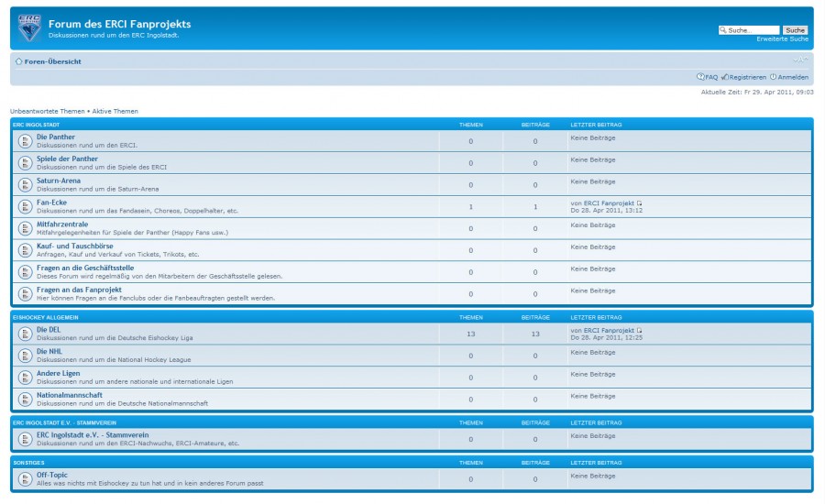Click date Do 28. Apr 2011, 13:12
The image size is (825, 504).
[x=606, y=211]
